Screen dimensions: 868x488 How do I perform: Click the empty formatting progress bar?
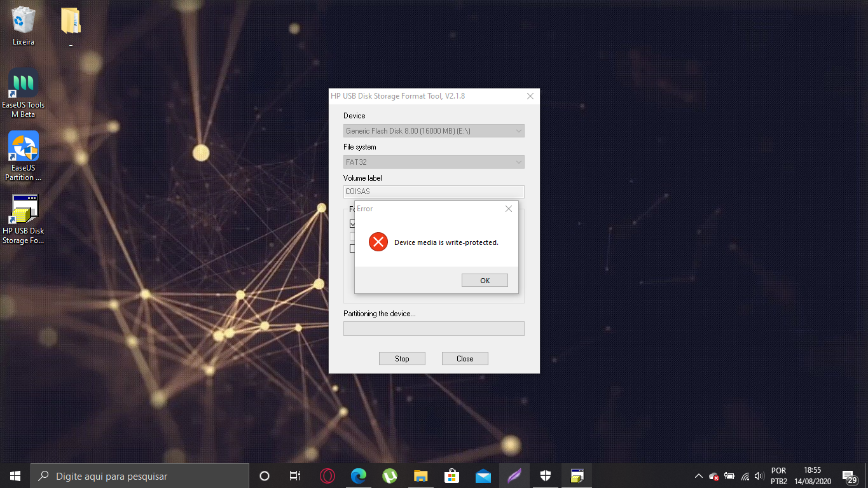click(x=434, y=328)
